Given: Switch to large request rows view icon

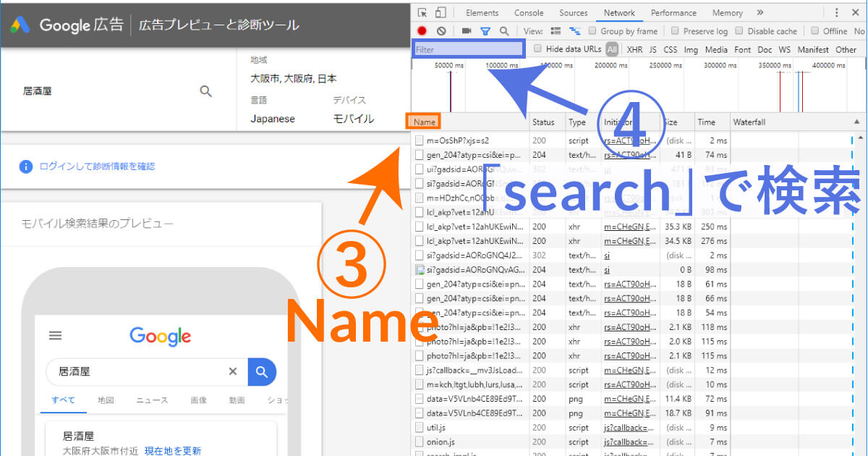Looking at the screenshot, I should (x=556, y=31).
